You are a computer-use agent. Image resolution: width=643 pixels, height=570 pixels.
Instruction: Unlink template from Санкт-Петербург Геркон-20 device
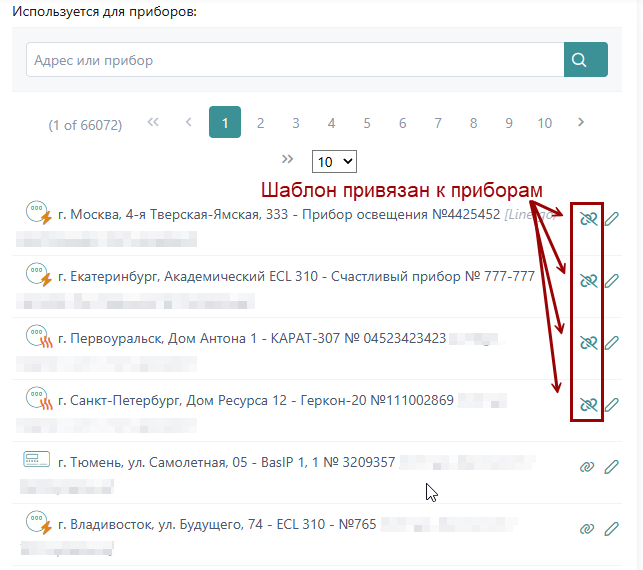point(588,405)
